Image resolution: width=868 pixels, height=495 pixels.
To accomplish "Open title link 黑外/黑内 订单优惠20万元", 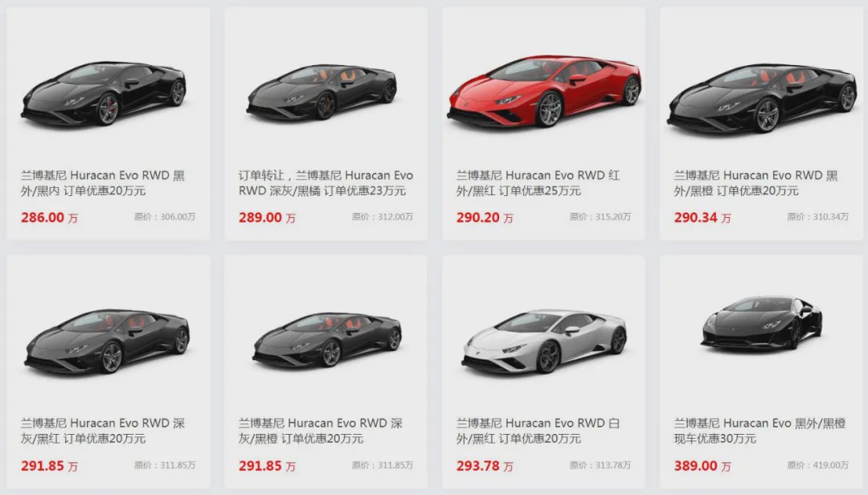I will (103, 182).
